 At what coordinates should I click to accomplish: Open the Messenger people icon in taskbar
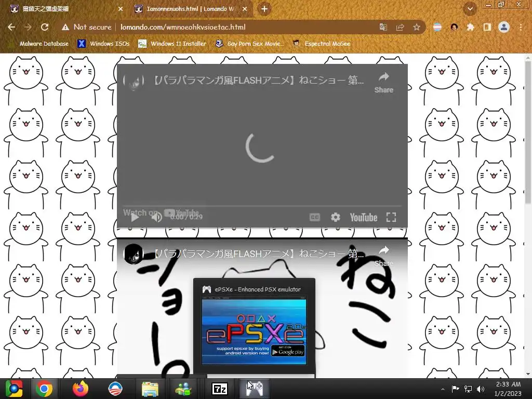[x=183, y=389]
